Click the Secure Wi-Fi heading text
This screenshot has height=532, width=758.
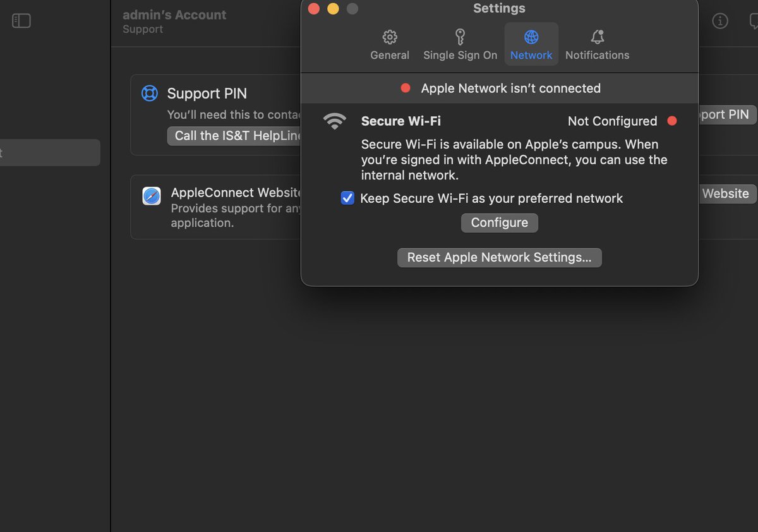click(x=401, y=121)
